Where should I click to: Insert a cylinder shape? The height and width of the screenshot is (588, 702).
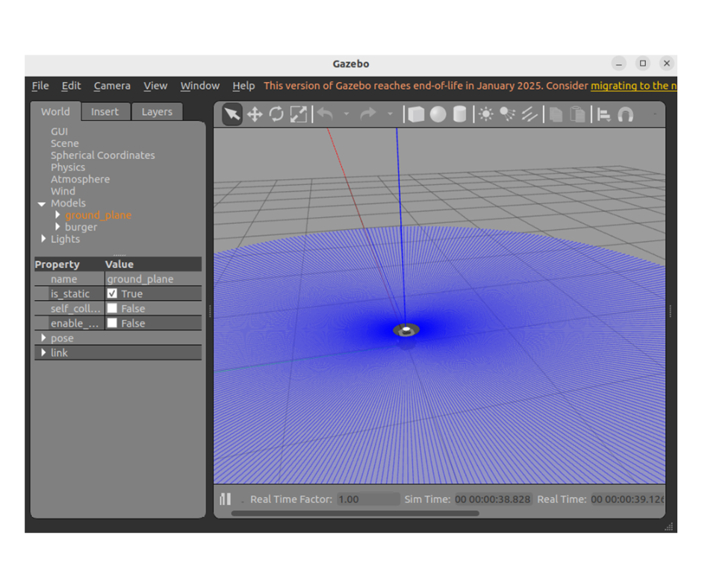(x=460, y=114)
